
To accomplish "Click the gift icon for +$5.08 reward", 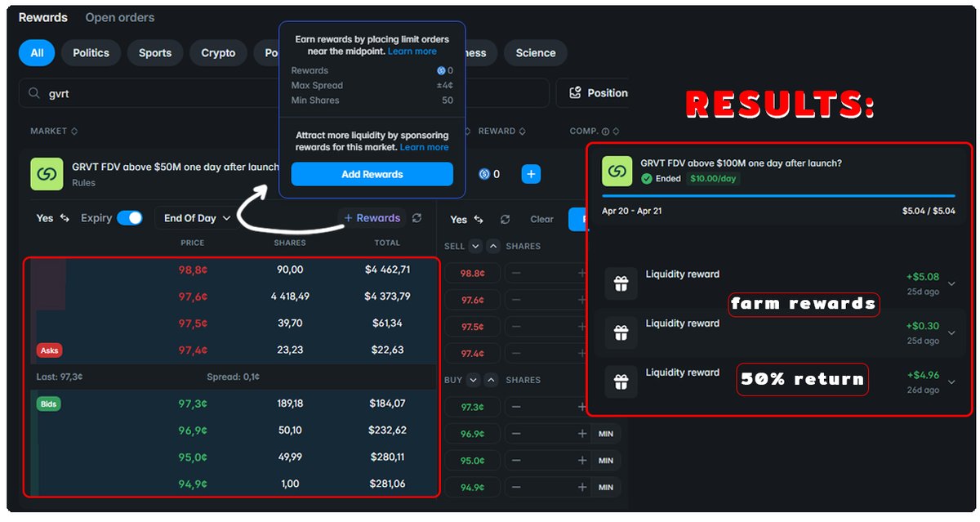I will click(621, 284).
